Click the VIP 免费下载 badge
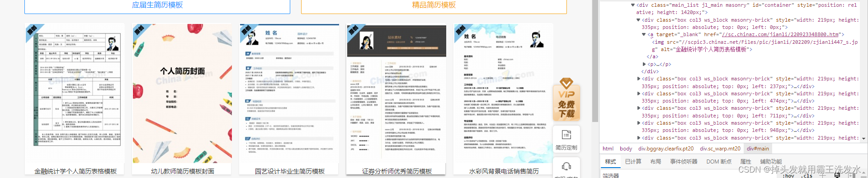The image size is (868, 178). (x=566, y=99)
